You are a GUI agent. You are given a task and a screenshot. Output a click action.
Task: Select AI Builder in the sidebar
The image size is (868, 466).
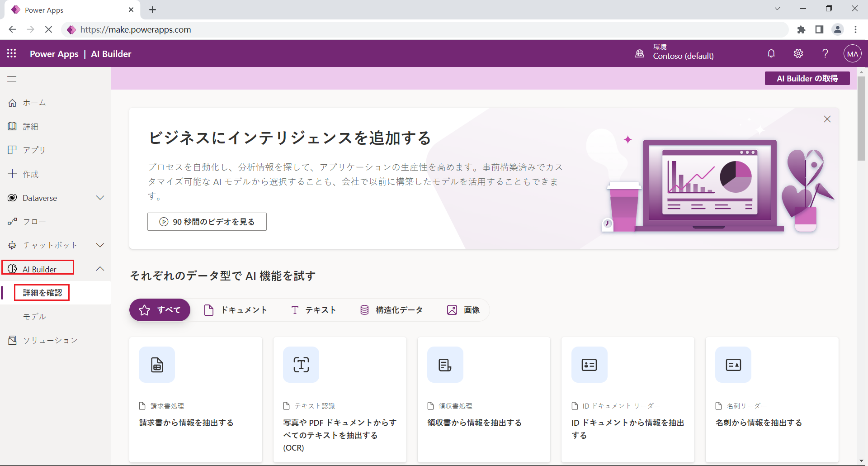click(39, 269)
